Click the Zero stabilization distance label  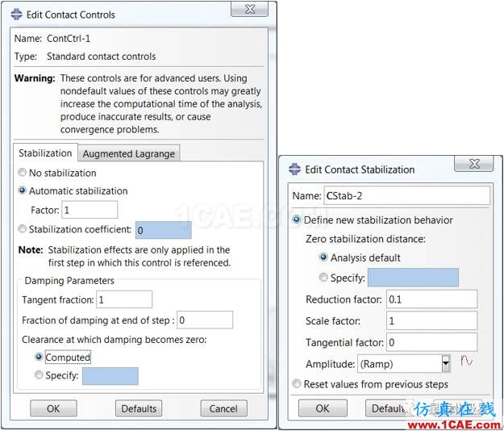coord(365,239)
